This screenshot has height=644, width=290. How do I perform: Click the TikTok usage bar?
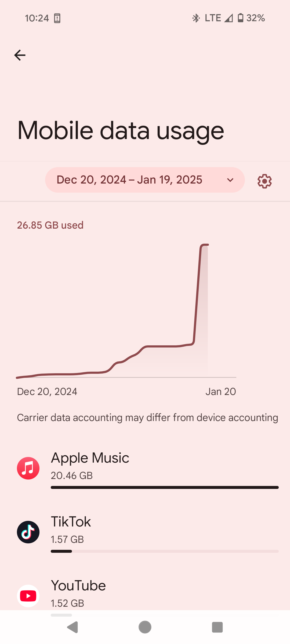click(x=165, y=551)
